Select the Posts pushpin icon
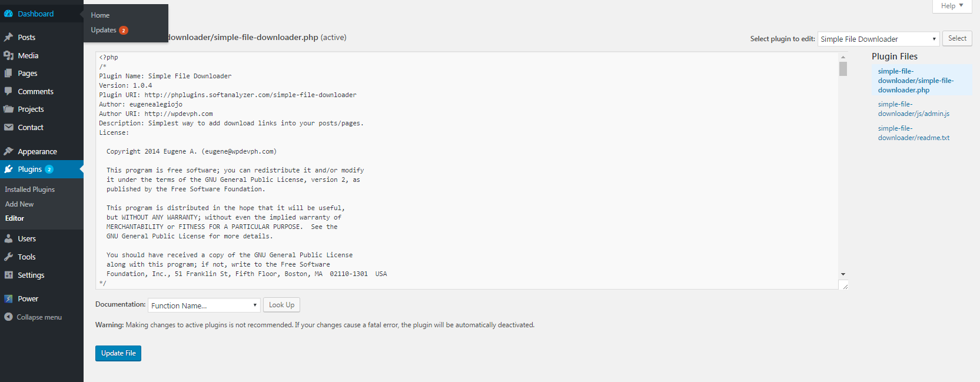The width and height of the screenshot is (980, 382). click(9, 36)
